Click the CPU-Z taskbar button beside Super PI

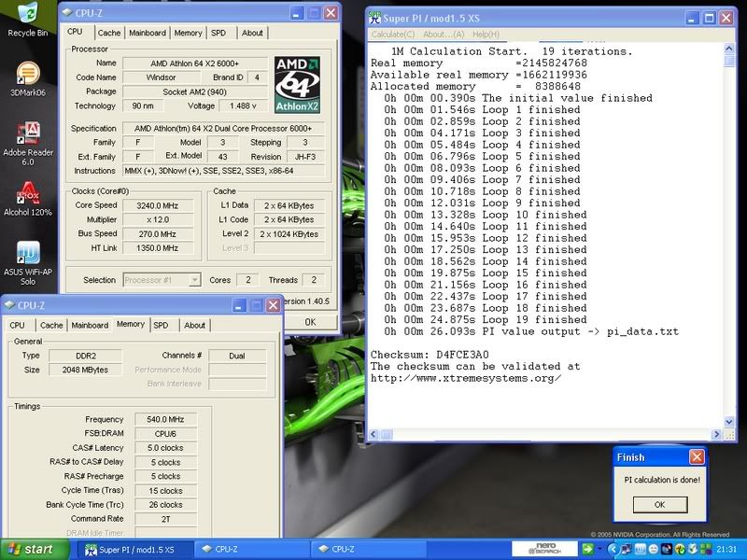tap(251, 550)
